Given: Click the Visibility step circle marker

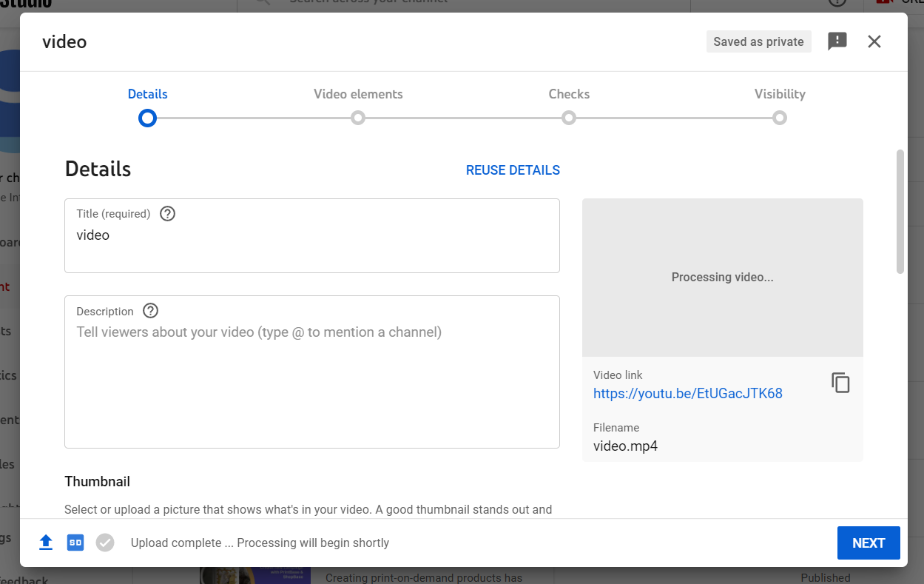Looking at the screenshot, I should (x=780, y=118).
